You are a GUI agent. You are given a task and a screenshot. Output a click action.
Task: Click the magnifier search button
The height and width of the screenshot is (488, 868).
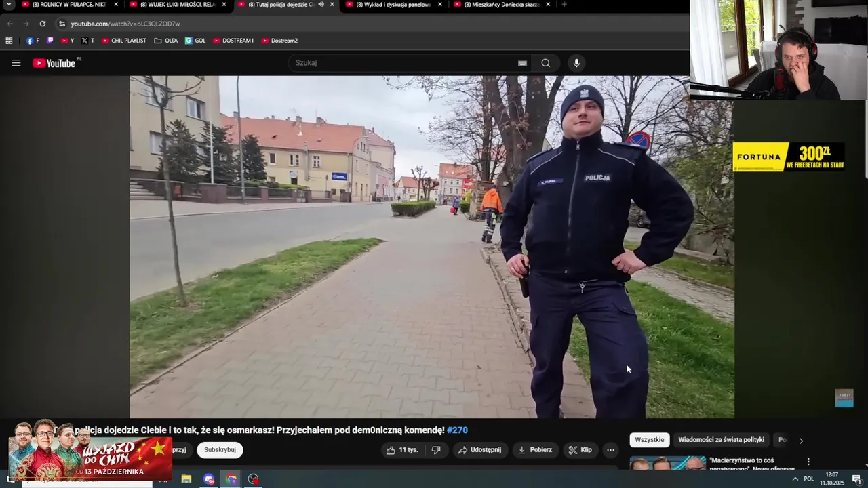click(546, 63)
